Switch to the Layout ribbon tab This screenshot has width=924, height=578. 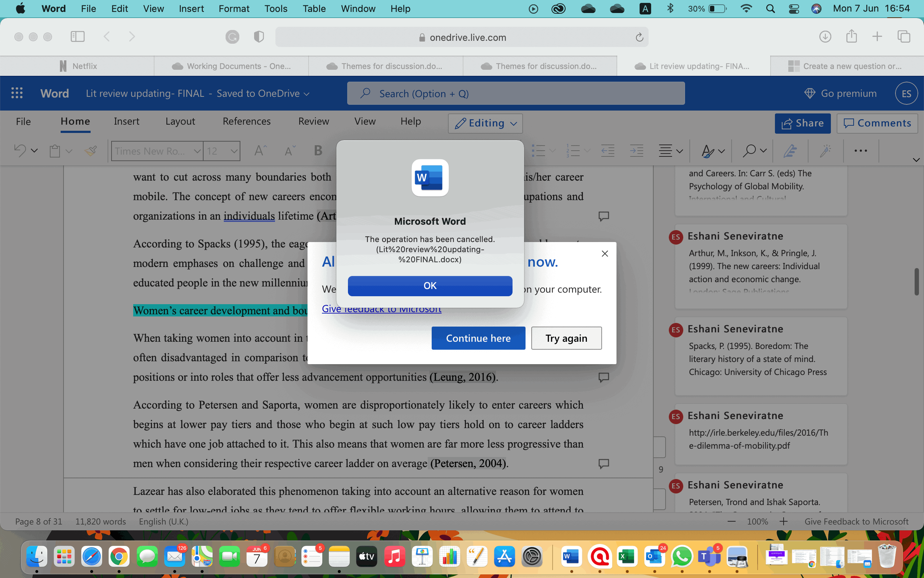tap(180, 121)
